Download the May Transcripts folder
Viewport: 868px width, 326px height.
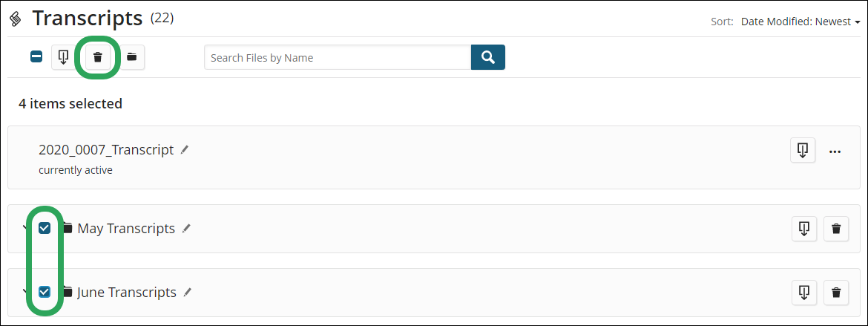click(805, 229)
